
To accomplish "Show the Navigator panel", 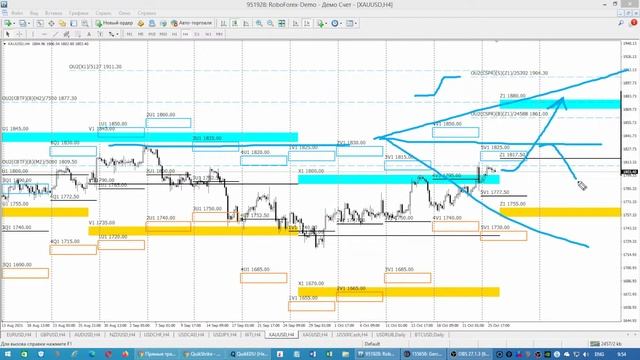I will [x=62, y=24].
